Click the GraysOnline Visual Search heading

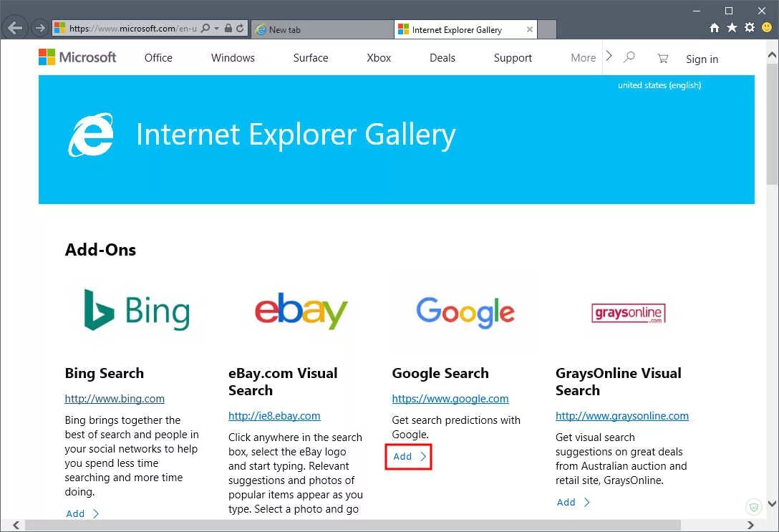(619, 382)
